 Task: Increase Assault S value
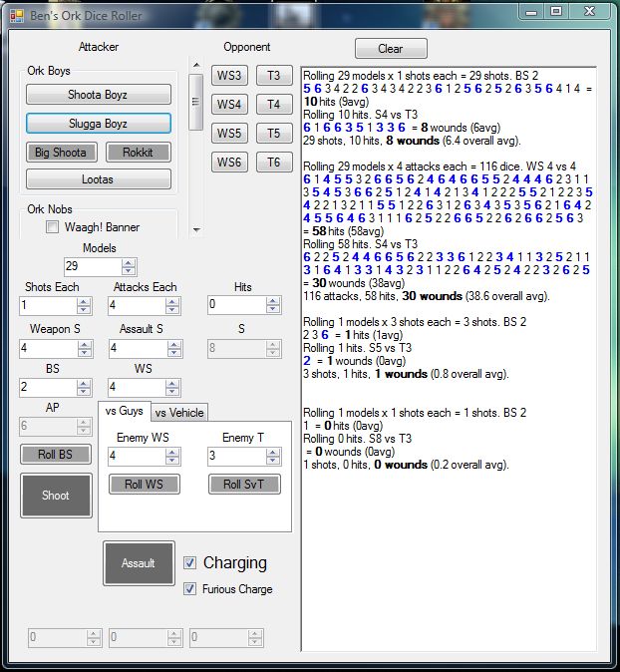coord(174,345)
